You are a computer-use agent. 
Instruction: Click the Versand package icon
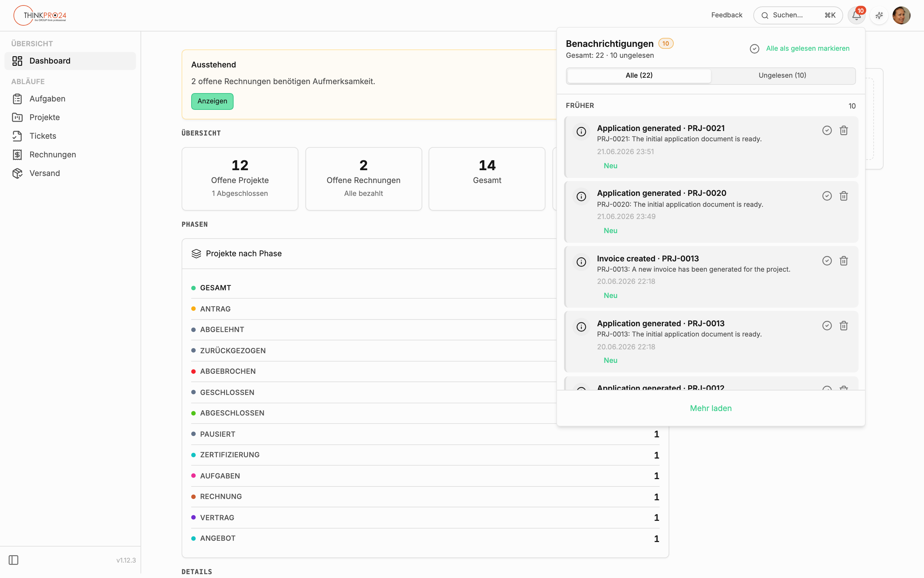coord(17,173)
